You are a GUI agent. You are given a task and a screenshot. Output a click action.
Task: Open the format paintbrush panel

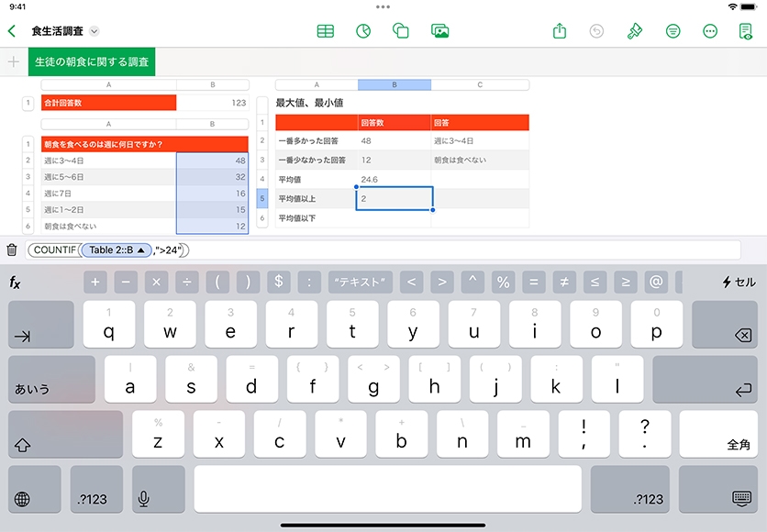pos(635,30)
